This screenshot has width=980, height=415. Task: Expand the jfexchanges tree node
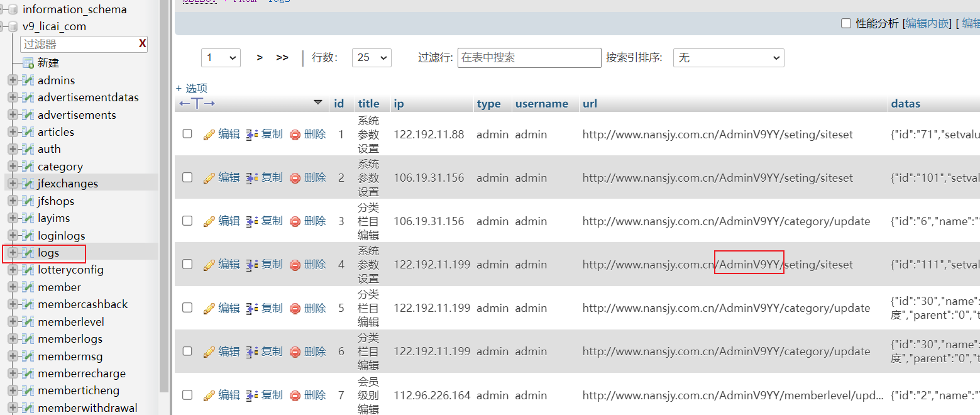[12, 184]
